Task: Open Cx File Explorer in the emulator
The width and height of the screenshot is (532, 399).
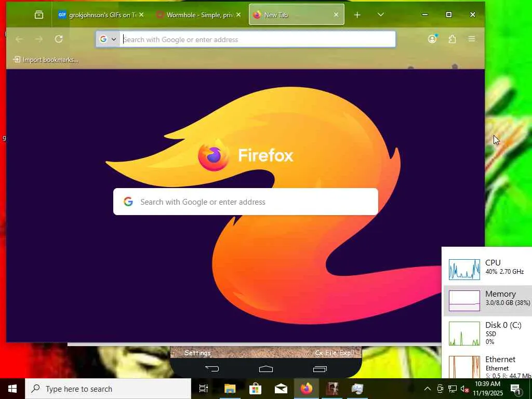Action: click(x=335, y=353)
